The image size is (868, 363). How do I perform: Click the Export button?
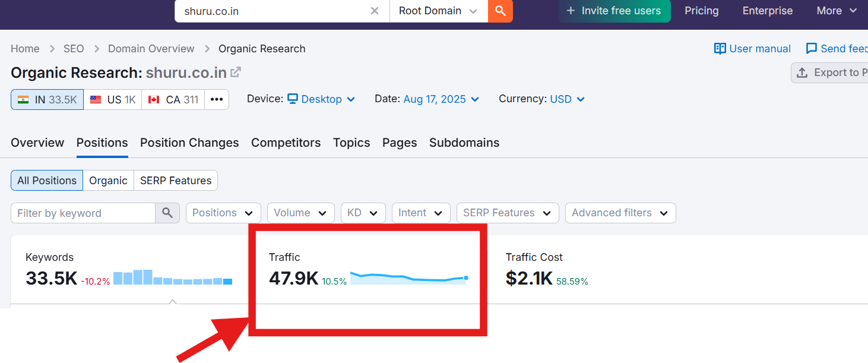coord(830,72)
